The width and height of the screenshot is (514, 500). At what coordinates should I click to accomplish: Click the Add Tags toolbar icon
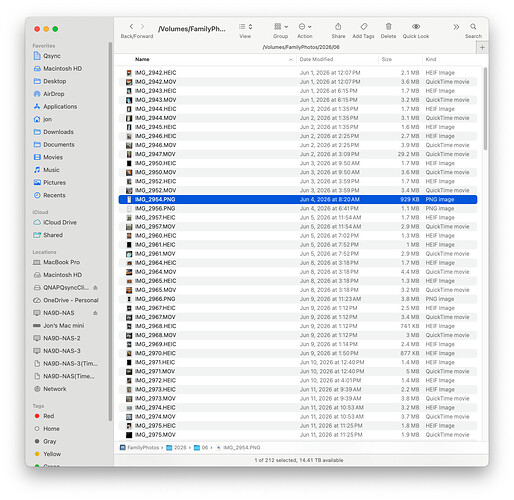click(x=364, y=26)
